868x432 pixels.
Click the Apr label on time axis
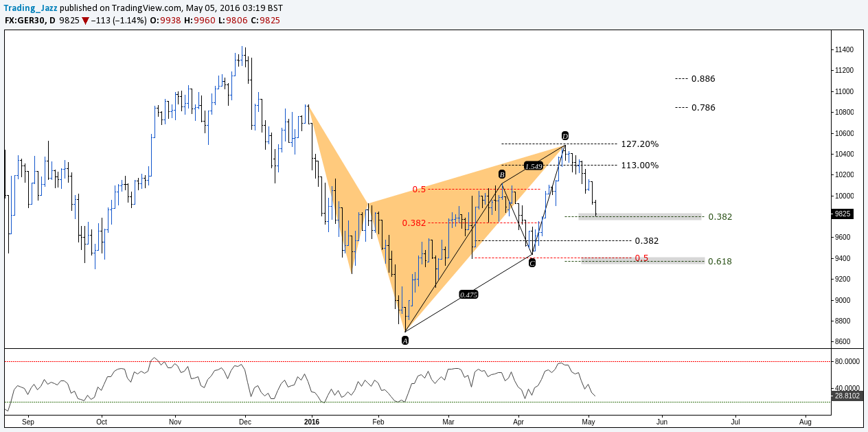518,421
